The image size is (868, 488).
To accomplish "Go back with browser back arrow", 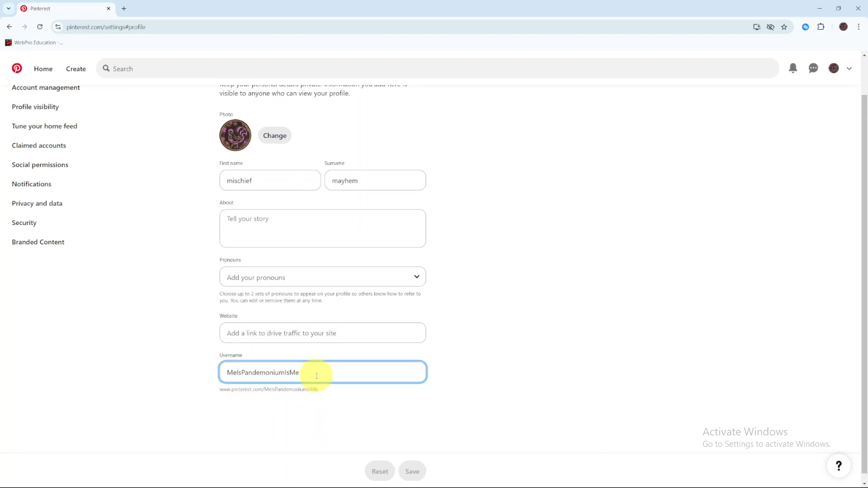I will pos(9,27).
